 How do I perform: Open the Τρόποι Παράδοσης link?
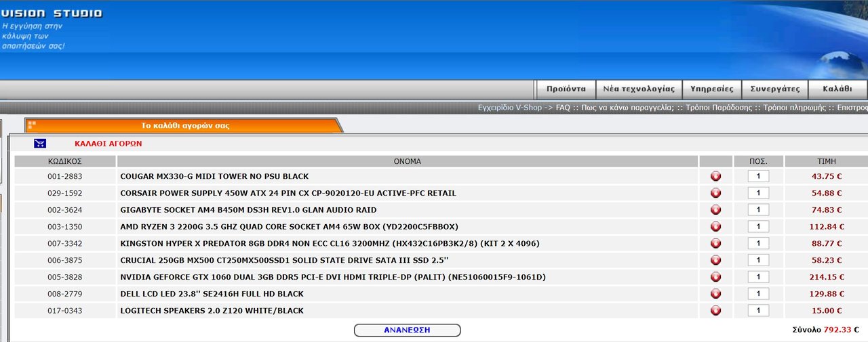pos(719,108)
